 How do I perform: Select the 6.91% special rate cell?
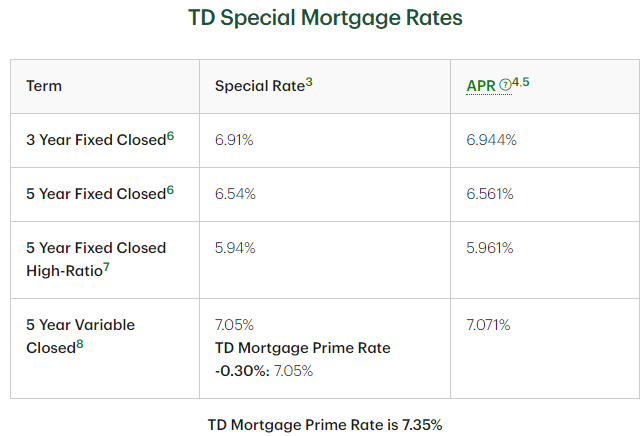coord(234,140)
